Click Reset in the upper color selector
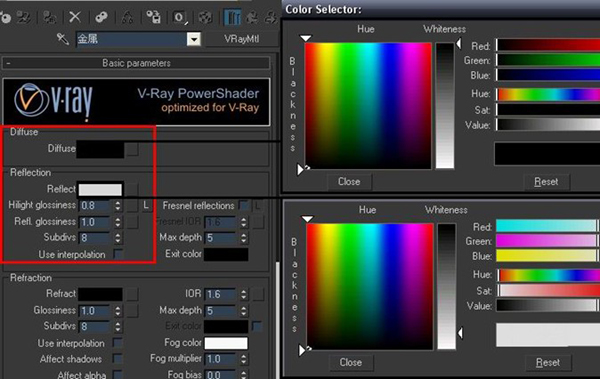This screenshot has width=600, height=379. coord(546,181)
